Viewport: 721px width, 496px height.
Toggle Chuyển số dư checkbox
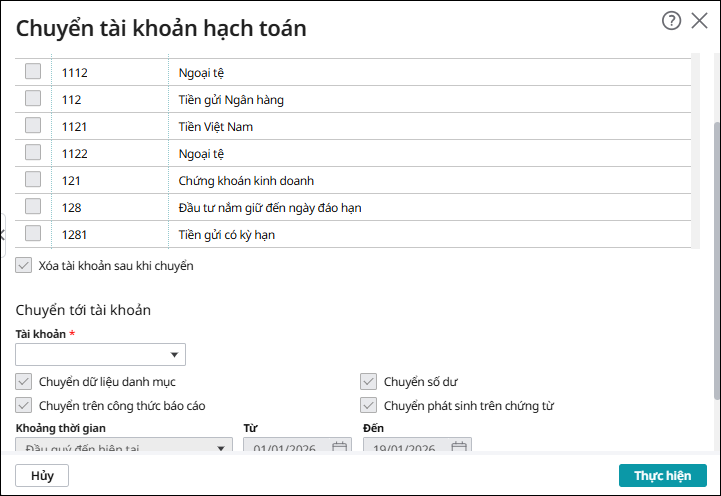click(x=369, y=381)
